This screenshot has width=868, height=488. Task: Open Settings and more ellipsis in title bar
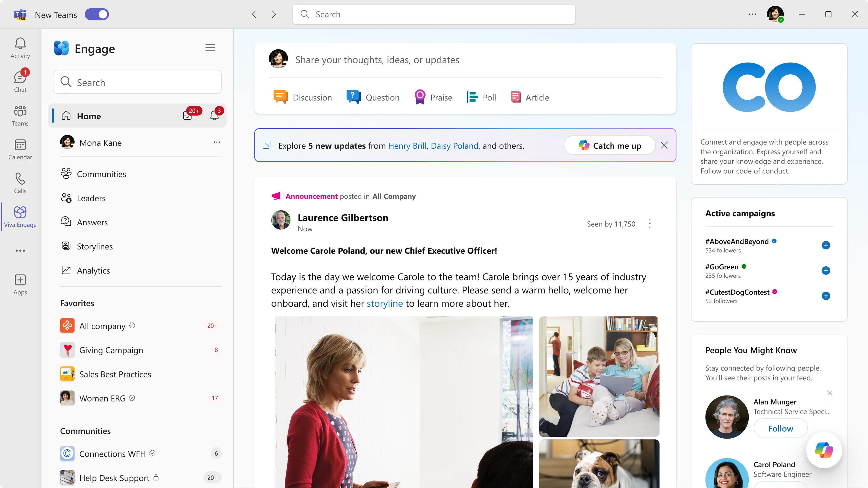point(752,14)
